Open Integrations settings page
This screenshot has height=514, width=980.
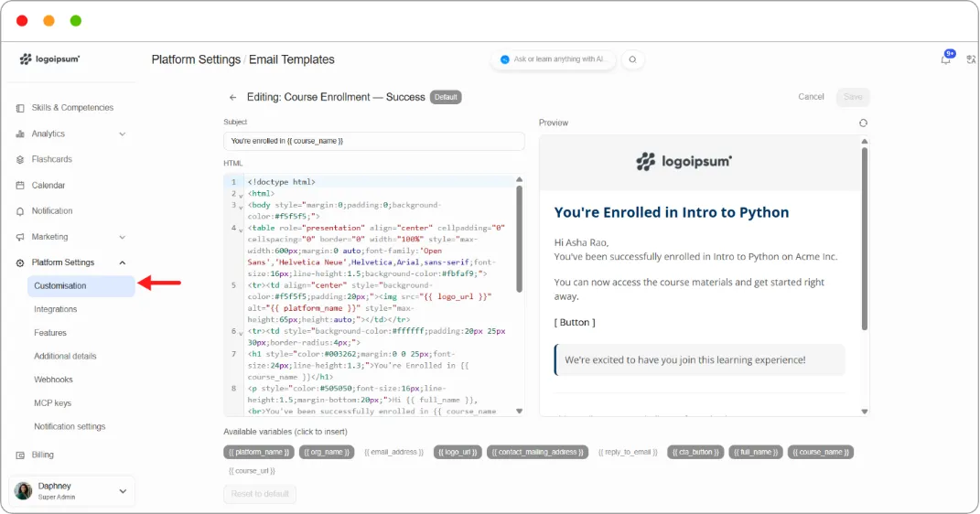[56, 309]
